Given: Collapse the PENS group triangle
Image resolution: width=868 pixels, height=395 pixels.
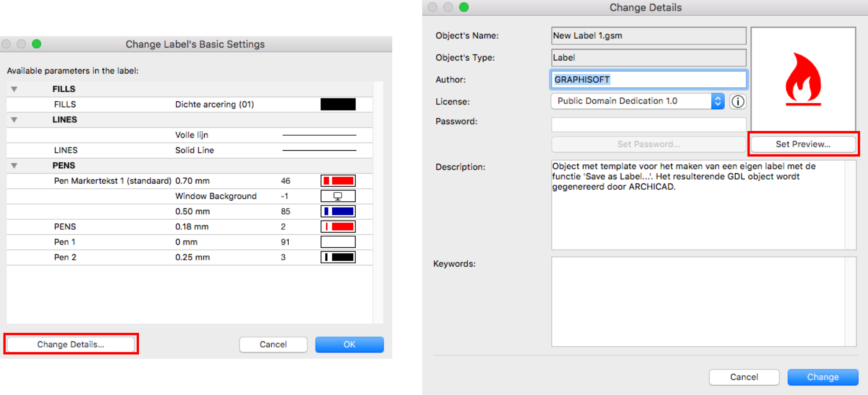Looking at the screenshot, I should pos(14,166).
